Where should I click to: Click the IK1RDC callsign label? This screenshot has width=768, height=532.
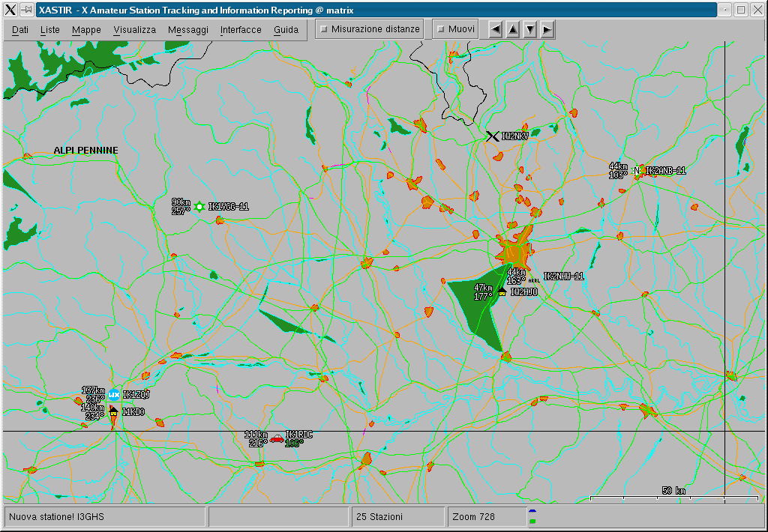pos(298,435)
